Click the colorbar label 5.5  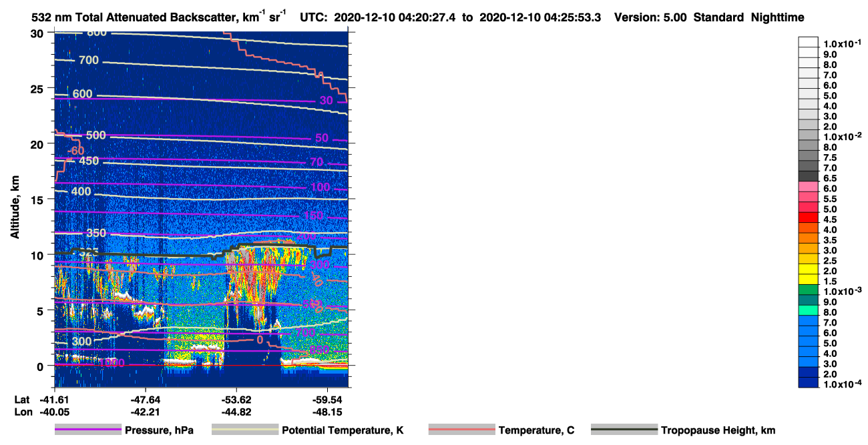(831, 198)
